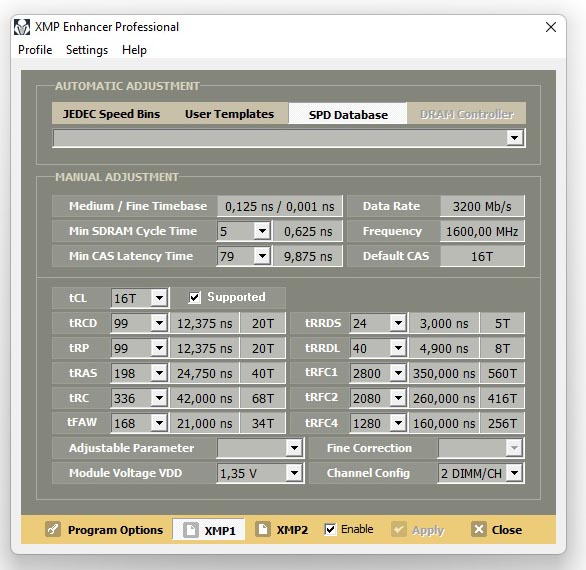Click the Module Voltage VDD label

tap(125, 473)
